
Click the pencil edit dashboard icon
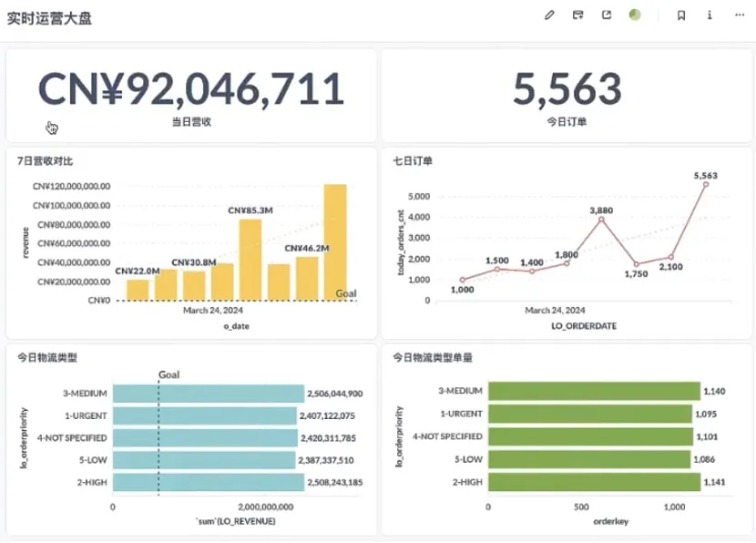[549, 15]
